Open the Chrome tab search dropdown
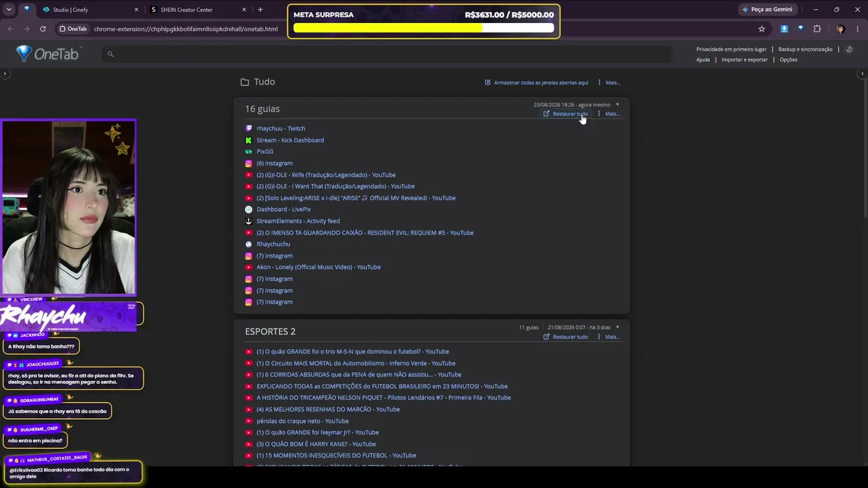Screen dimensions: 868x488 [x=10, y=9]
